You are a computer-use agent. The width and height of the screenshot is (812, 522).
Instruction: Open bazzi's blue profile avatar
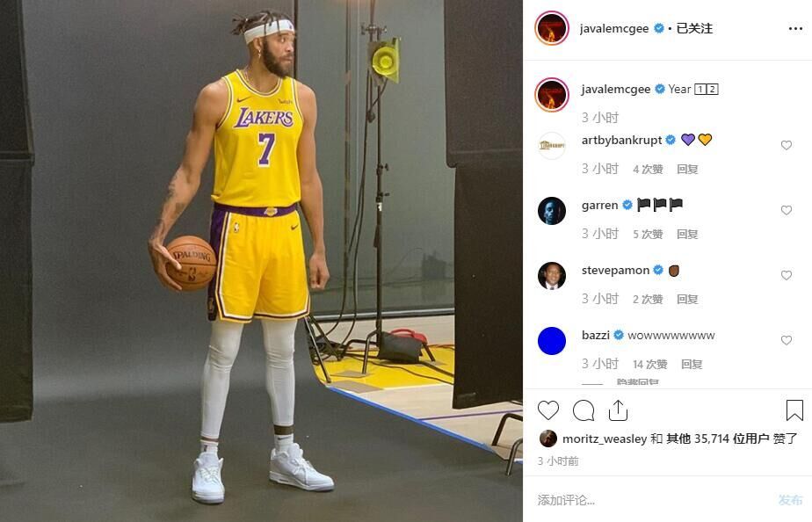(552, 341)
